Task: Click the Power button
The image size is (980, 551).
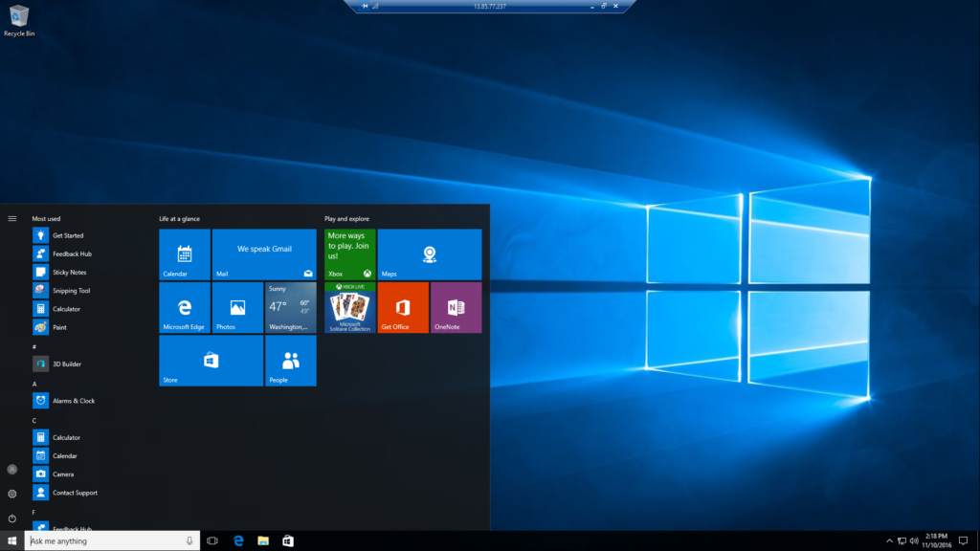Action: click(x=13, y=518)
